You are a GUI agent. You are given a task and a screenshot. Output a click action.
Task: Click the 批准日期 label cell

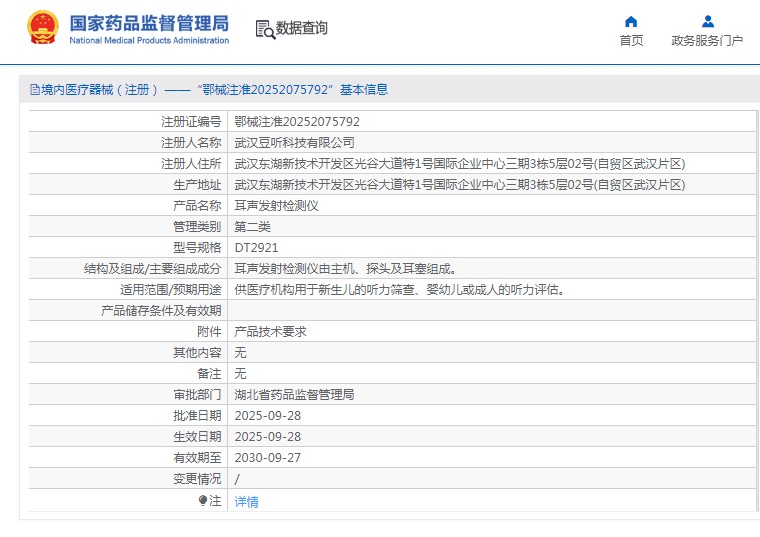[x=197, y=416]
